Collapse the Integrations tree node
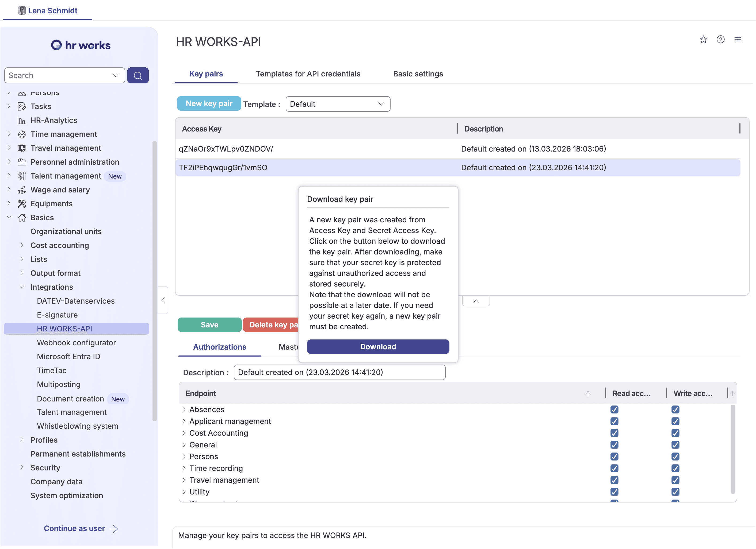 coord(22,287)
